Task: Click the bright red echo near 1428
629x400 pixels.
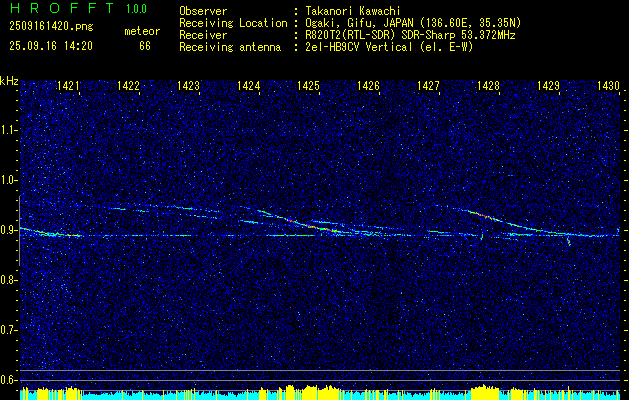Action: [483, 215]
